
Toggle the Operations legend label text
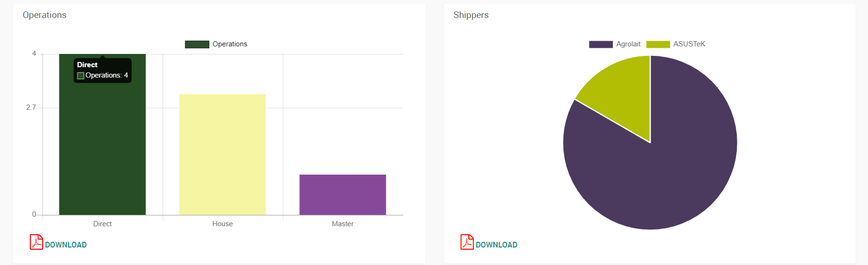(x=230, y=44)
